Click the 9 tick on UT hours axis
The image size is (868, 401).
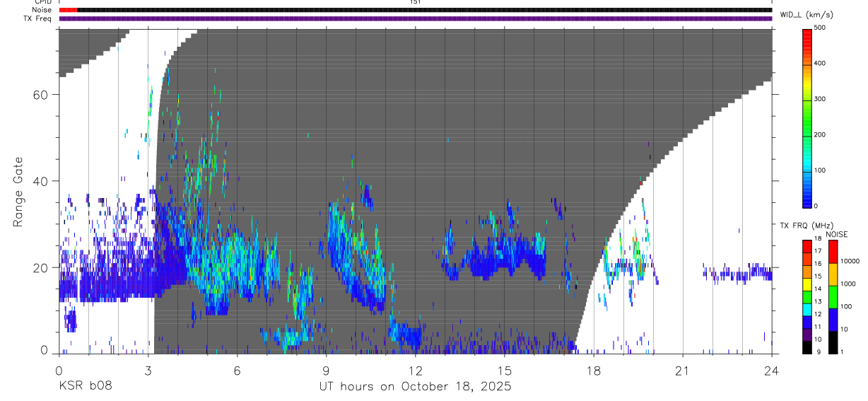pyautogui.click(x=326, y=371)
